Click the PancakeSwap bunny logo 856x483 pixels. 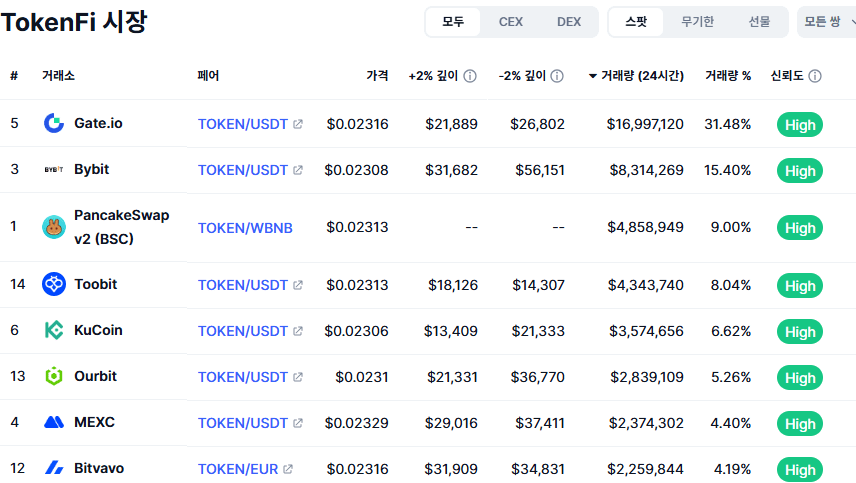pyautogui.click(x=54, y=226)
